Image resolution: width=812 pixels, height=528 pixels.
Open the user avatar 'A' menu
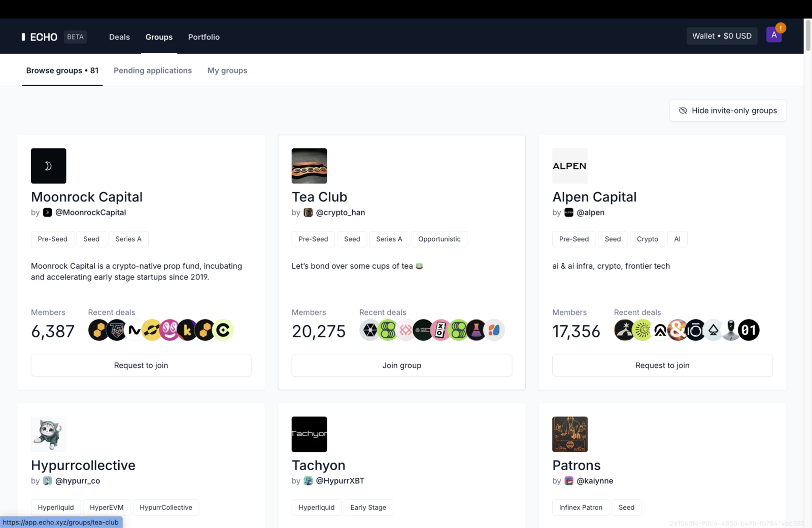774,34
